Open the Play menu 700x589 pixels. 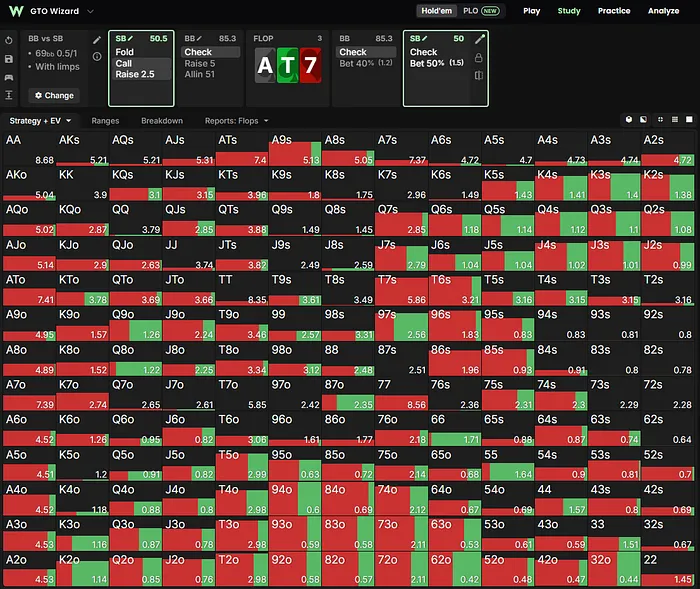(x=531, y=11)
